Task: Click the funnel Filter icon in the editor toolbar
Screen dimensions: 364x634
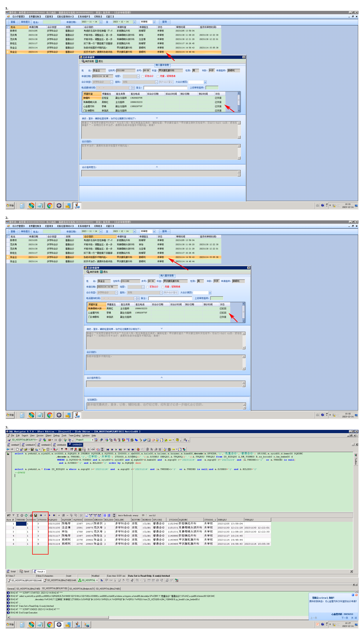Action: coord(62,449)
